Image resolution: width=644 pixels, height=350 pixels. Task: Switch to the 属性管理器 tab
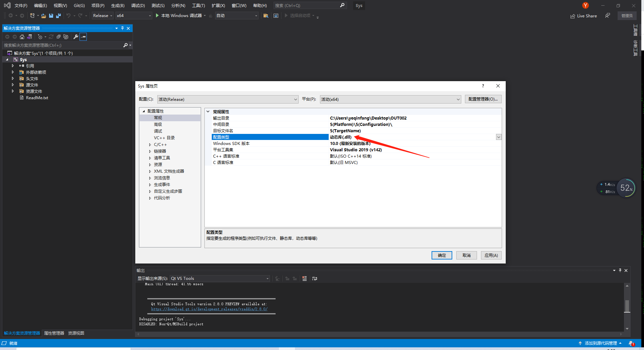coord(54,333)
